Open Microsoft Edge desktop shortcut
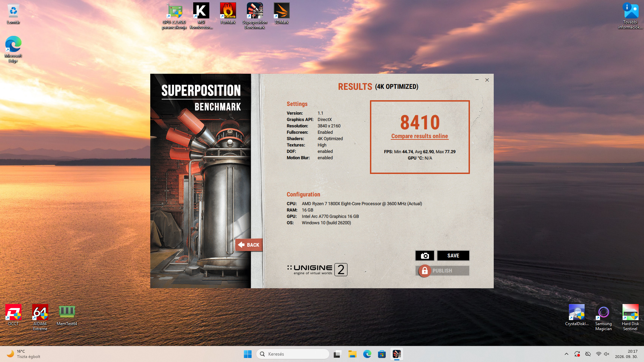This screenshot has height=362, width=644. (x=13, y=49)
